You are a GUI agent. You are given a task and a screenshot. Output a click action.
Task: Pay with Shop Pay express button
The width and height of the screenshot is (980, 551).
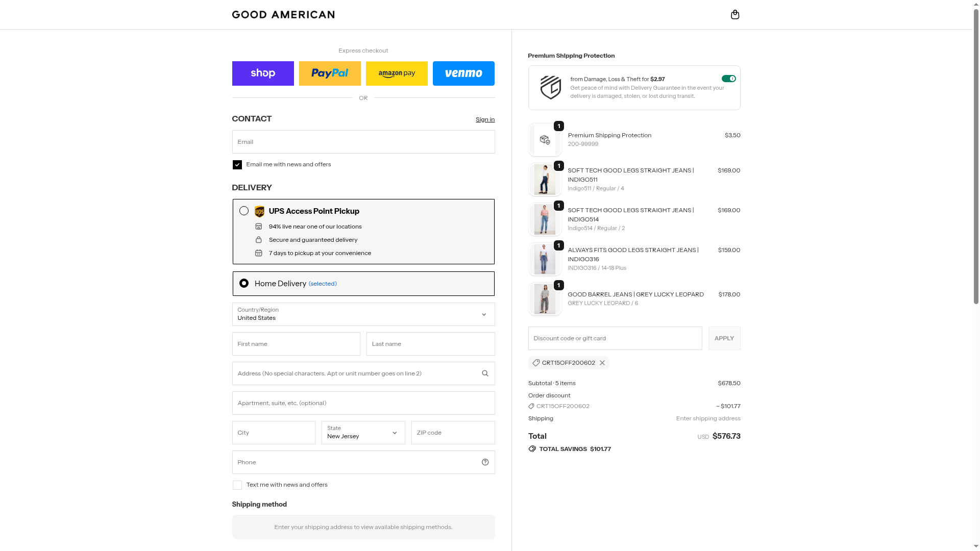(263, 73)
